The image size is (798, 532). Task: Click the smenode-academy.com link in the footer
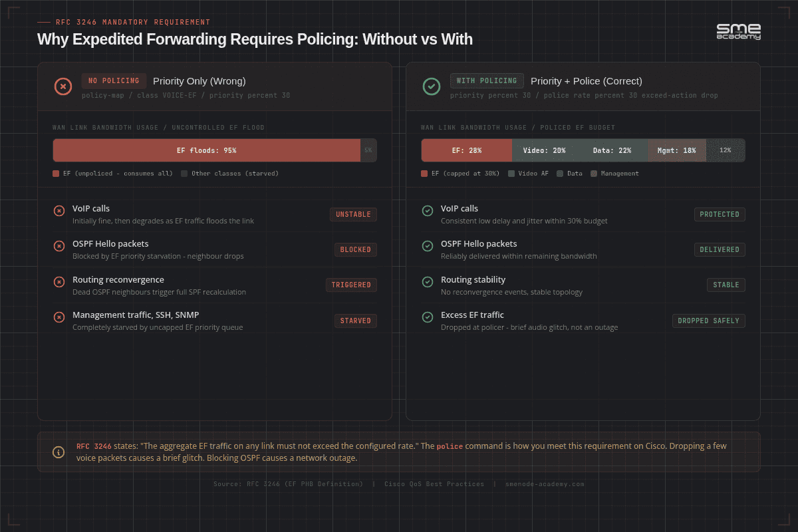tap(544, 484)
